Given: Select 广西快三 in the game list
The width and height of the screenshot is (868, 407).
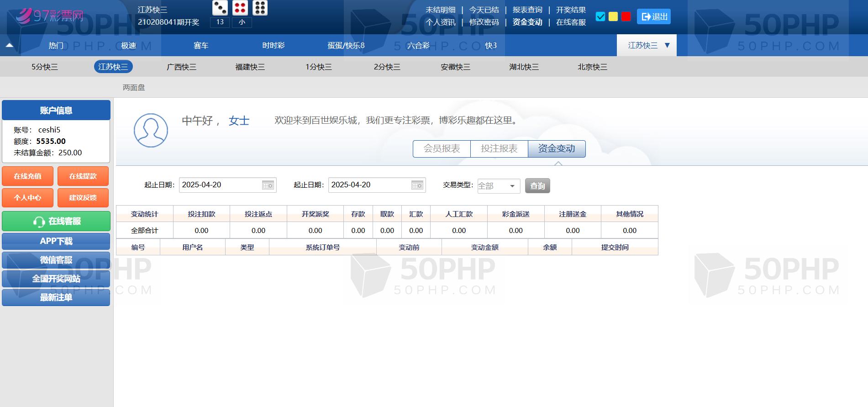Looking at the screenshot, I should [181, 67].
